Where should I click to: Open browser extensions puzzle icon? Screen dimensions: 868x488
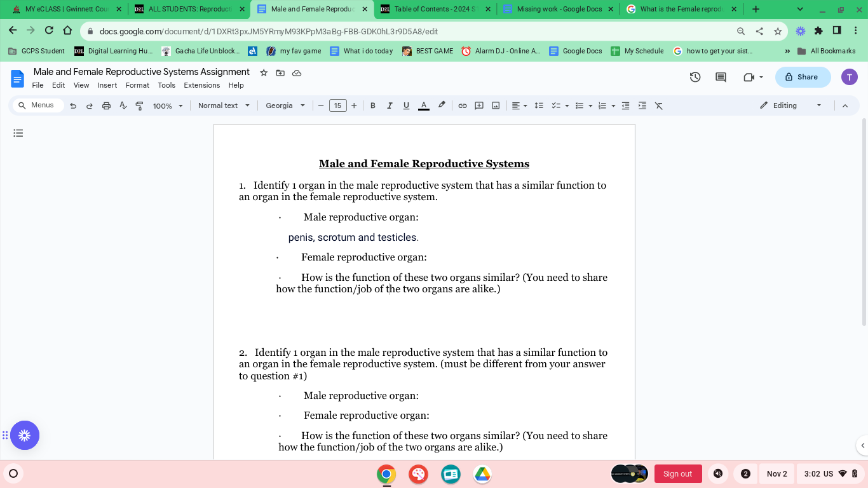(x=818, y=30)
